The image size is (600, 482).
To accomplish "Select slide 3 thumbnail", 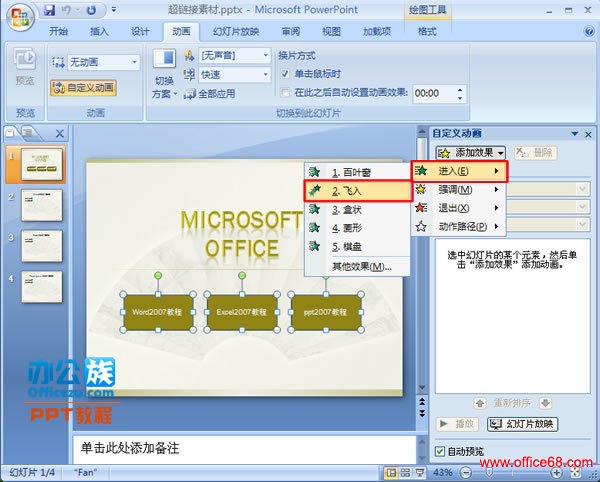I will click(x=42, y=246).
